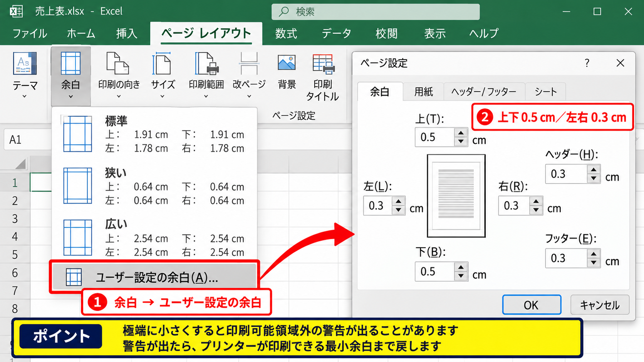The height and width of the screenshot is (362, 644).
Task: Switch to the 表示 ribbon tab
Action: (x=435, y=33)
